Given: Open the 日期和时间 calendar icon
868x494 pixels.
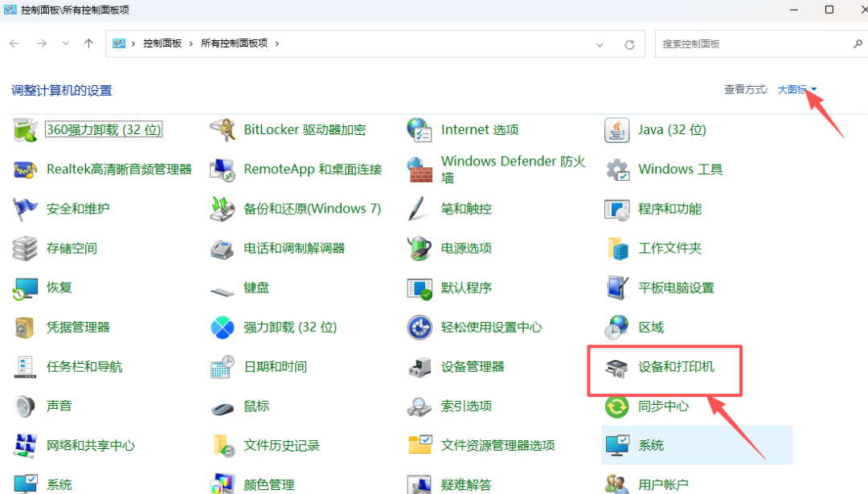Looking at the screenshot, I should coord(222,367).
